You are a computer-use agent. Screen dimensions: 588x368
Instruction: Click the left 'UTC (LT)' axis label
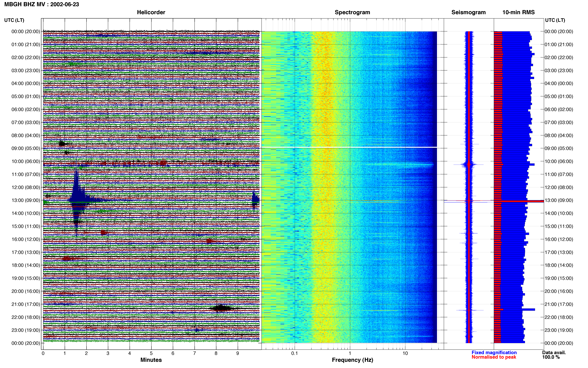[x=14, y=20]
